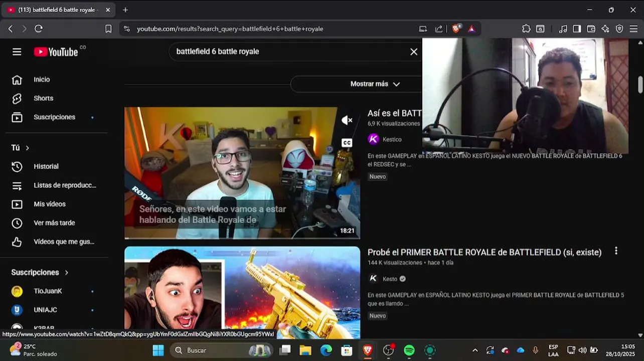Expand 'Mostrar más' filter dropdown
This screenshot has width=644, height=361.
(x=375, y=84)
